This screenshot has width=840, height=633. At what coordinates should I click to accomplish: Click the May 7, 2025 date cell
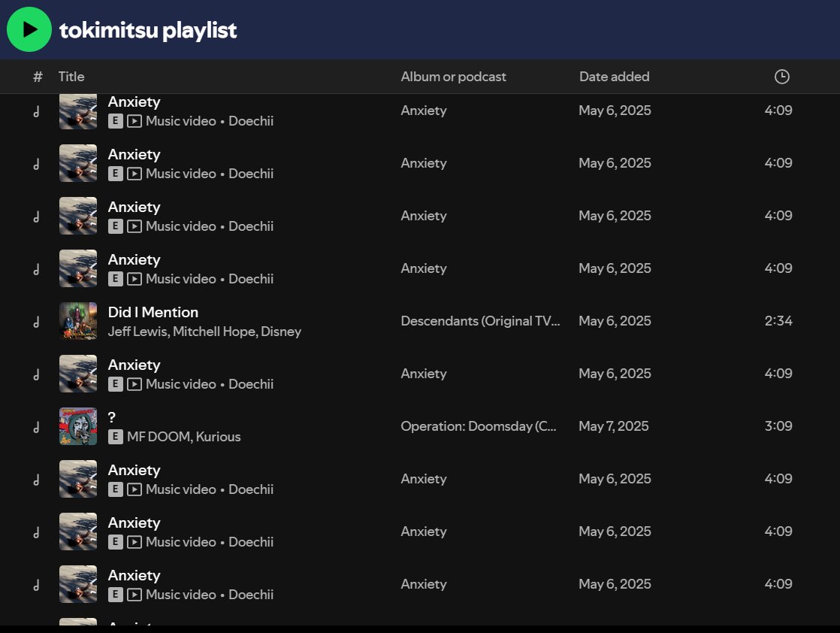(x=613, y=426)
